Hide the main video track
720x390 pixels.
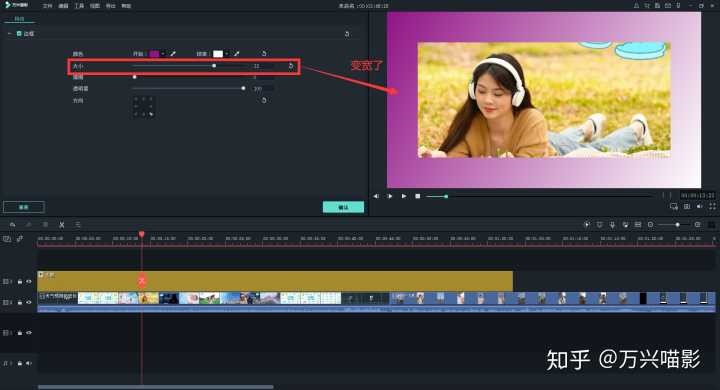tap(29, 302)
